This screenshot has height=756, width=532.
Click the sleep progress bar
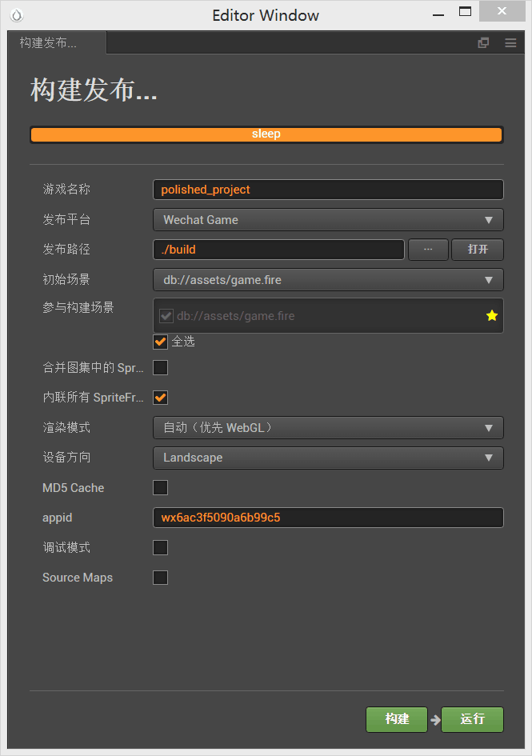click(x=266, y=134)
